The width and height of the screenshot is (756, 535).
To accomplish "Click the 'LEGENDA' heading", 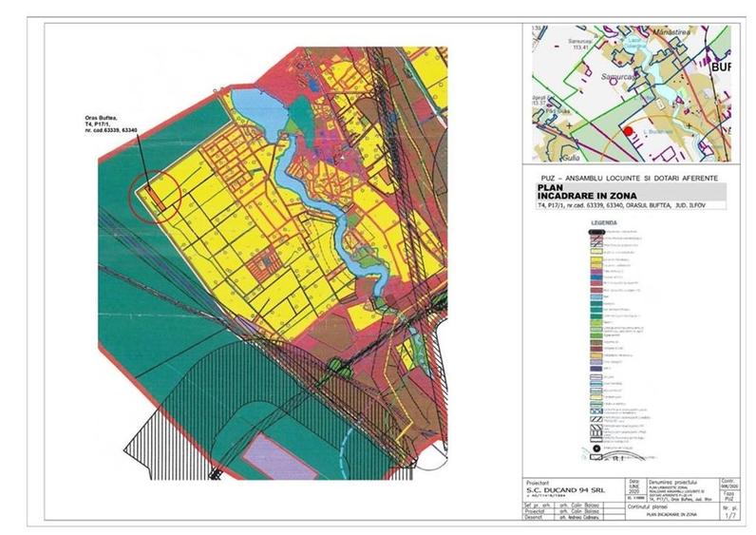I will [605, 222].
